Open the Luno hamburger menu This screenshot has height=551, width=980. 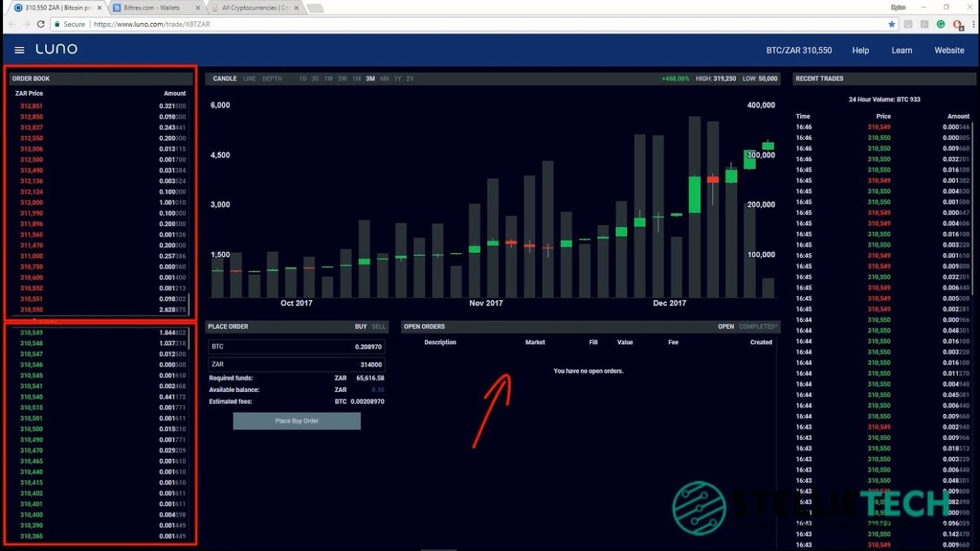[19, 50]
